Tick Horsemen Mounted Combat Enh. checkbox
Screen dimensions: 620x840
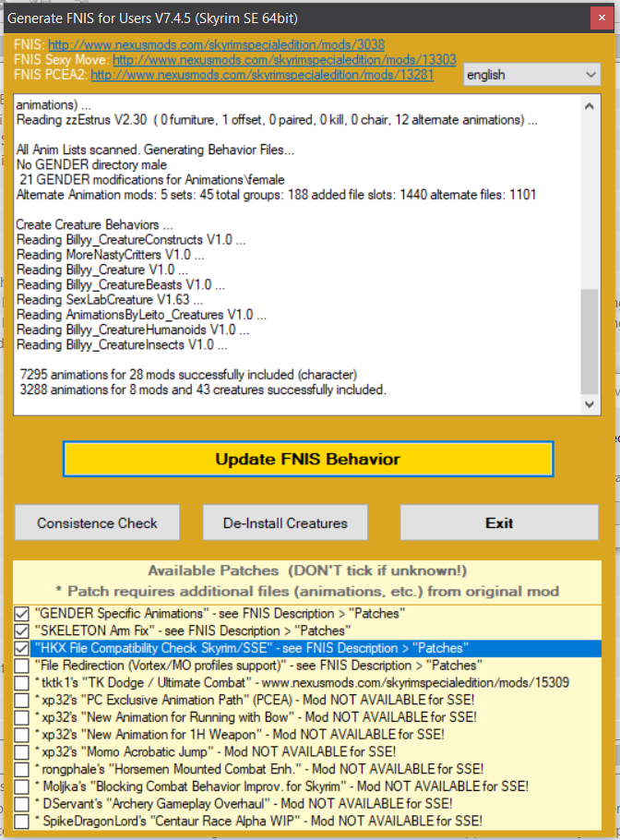point(22,770)
